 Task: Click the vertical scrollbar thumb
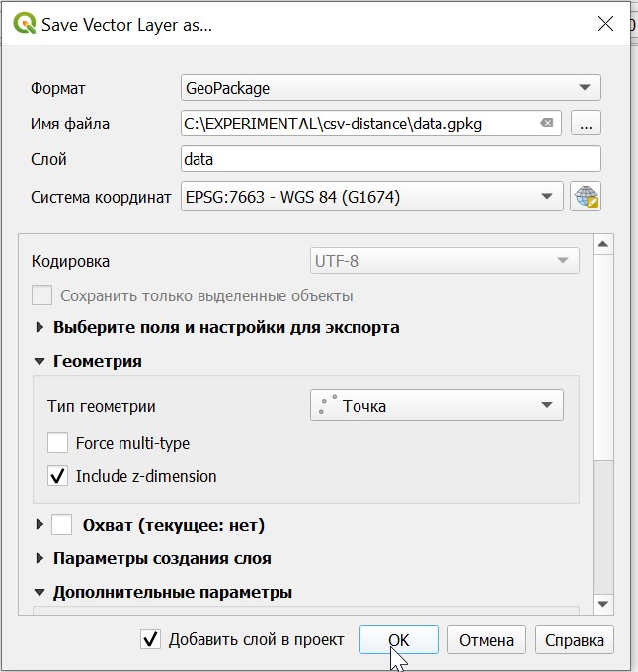(603, 358)
